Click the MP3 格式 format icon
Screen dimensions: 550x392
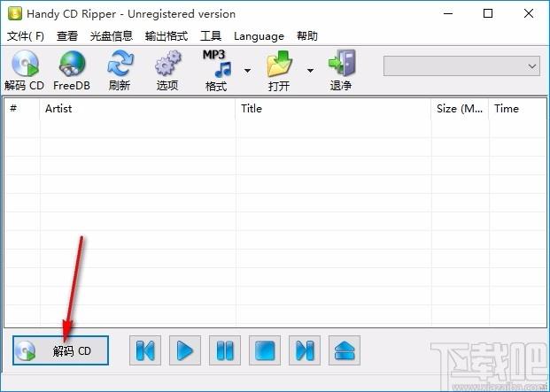(x=215, y=71)
